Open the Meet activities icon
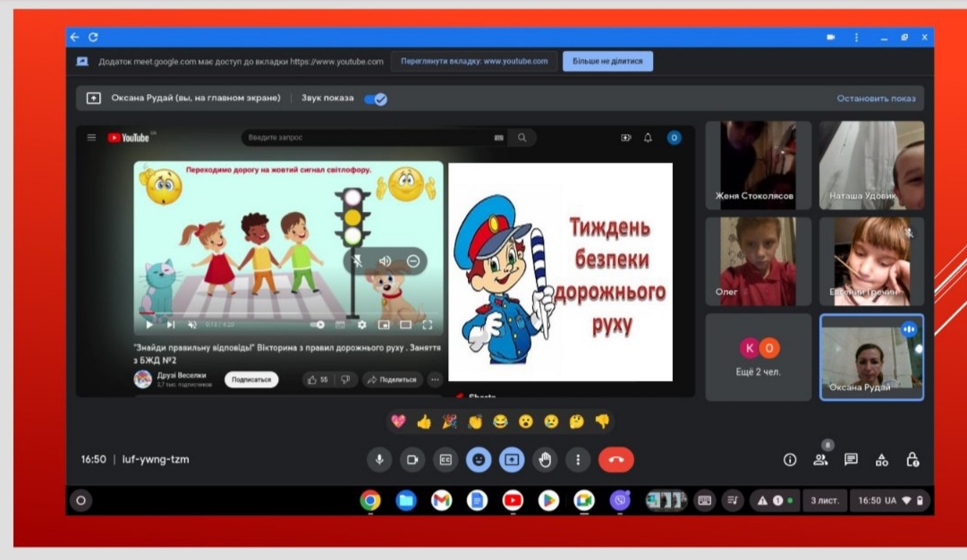The width and height of the screenshot is (967, 560). pyautogui.click(x=882, y=460)
